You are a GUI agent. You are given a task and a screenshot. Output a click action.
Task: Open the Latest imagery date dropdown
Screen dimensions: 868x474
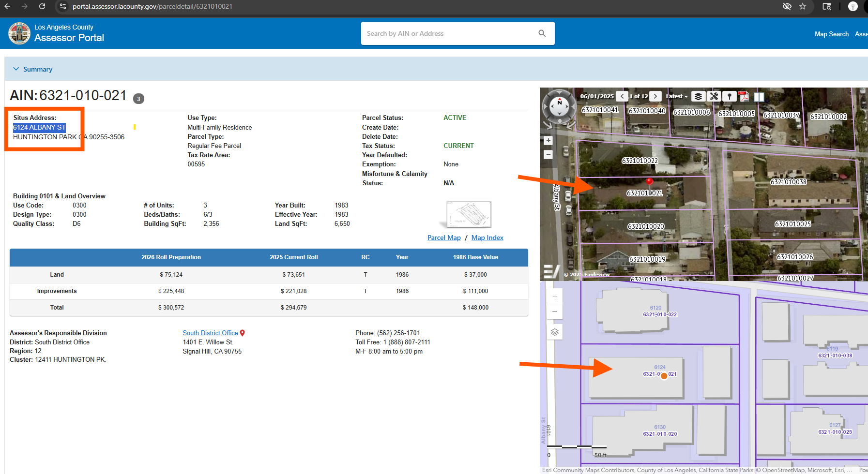click(676, 96)
